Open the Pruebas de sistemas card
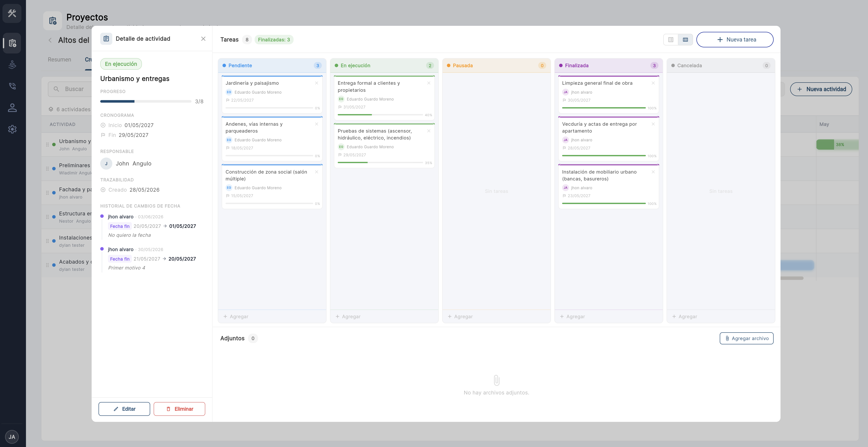The image size is (868, 447). pos(384,145)
